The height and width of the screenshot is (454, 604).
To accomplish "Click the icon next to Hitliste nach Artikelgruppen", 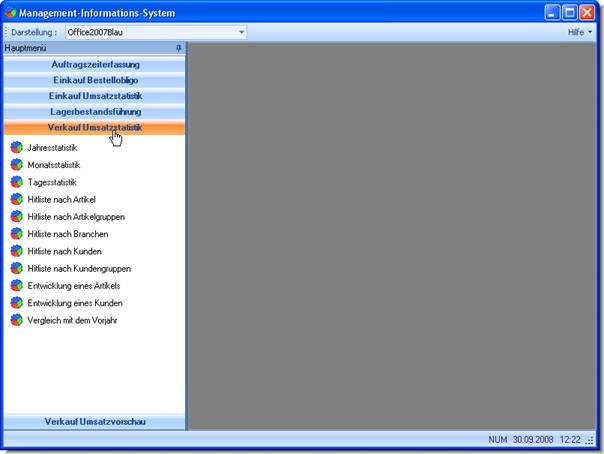I will click(x=17, y=217).
